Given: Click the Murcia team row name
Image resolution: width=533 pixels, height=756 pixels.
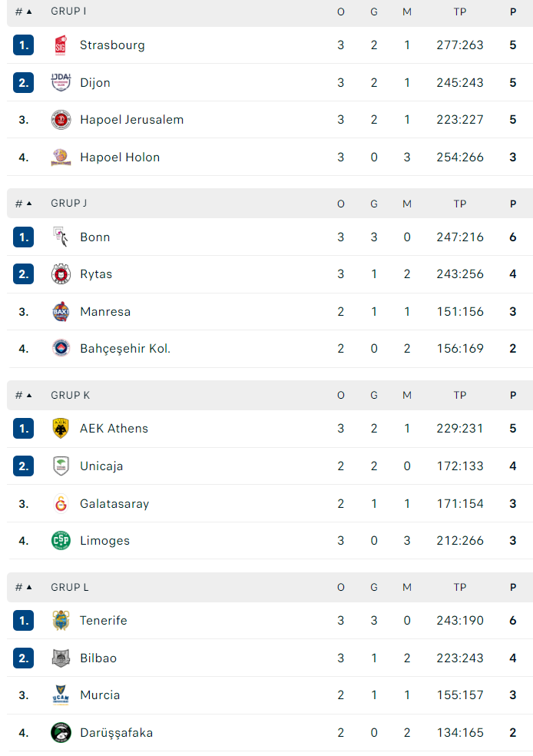Looking at the screenshot, I should (100, 695).
